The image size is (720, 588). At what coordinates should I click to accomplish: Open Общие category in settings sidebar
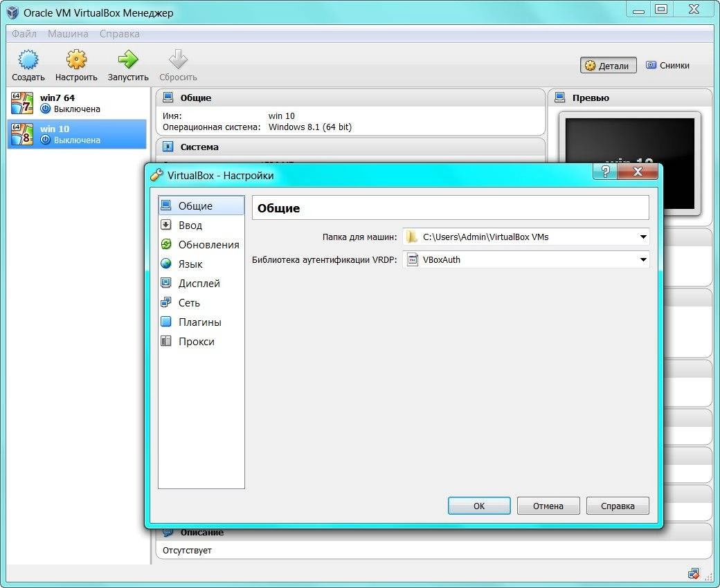201,206
